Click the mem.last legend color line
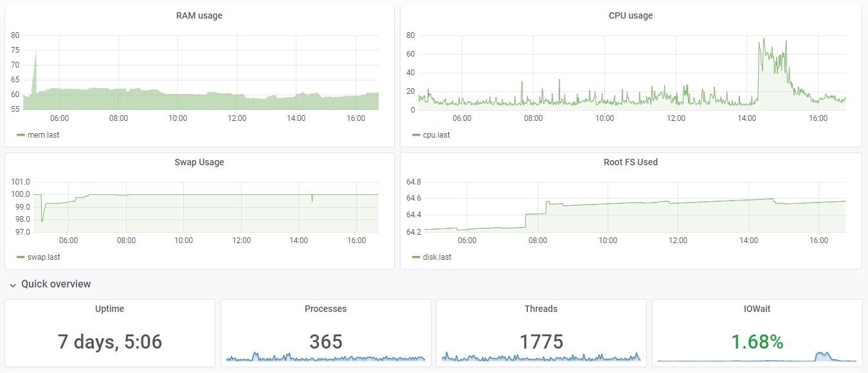This screenshot has height=373, width=868. [21, 135]
